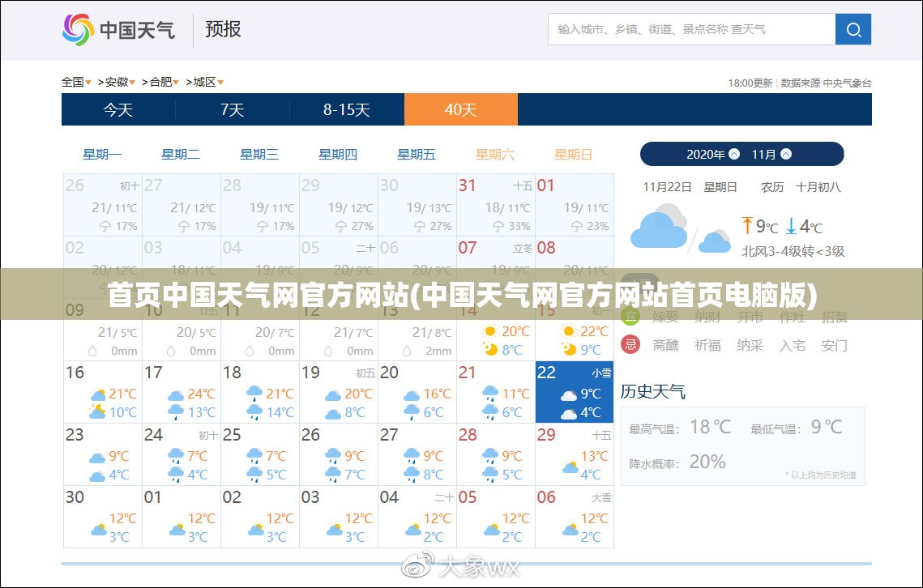Screen dimensions: 923x588
Task: Click the raindrop icon on day 09
Action: (x=92, y=351)
